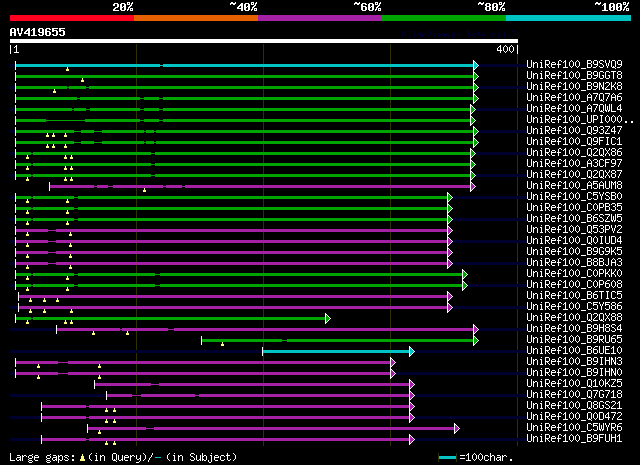Click the yellow gap marker under A5AUM8 bar
The height and width of the screenshot is (465, 640).
pyautogui.click(x=144, y=190)
